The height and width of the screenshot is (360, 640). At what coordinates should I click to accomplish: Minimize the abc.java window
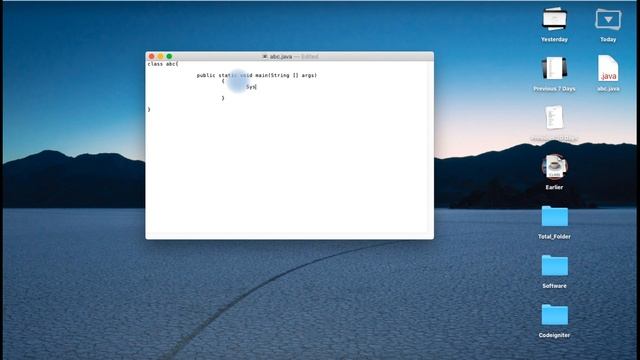coord(160,56)
